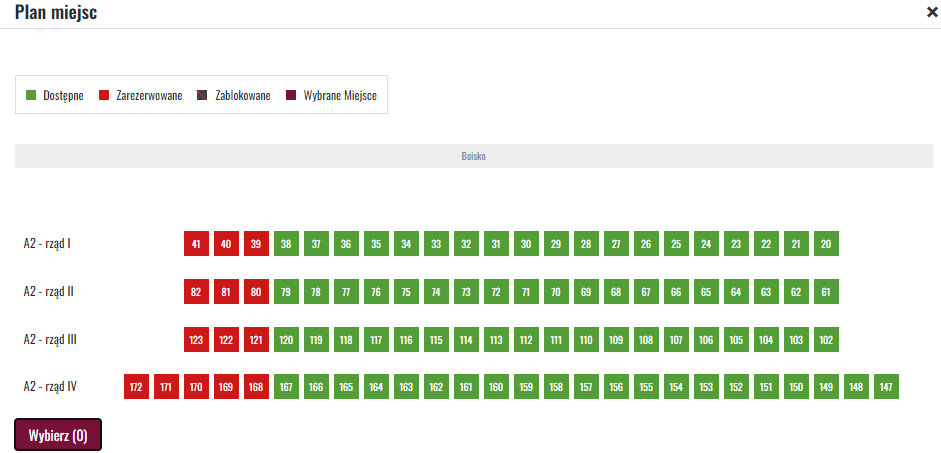The image size is (941, 453).
Task: Select seat 116 in row III
Action: 406,340
